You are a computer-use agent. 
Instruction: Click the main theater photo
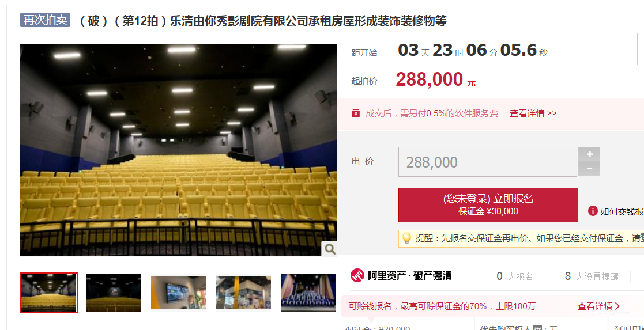tap(179, 150)
